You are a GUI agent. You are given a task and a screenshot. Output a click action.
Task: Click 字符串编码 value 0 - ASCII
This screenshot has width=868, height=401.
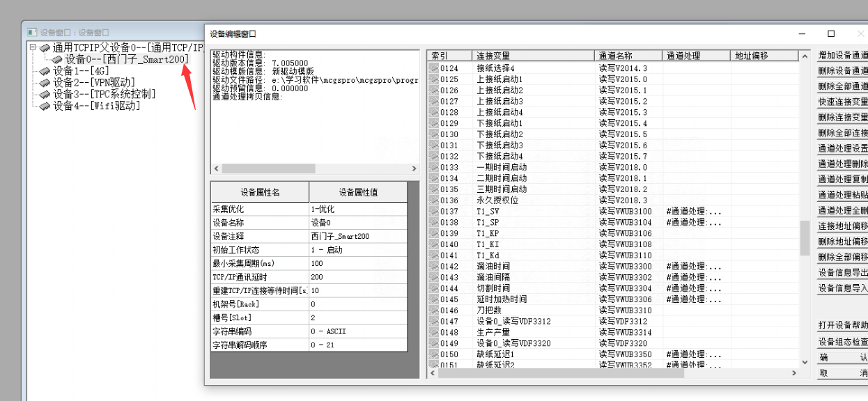(x=358, y=331)
